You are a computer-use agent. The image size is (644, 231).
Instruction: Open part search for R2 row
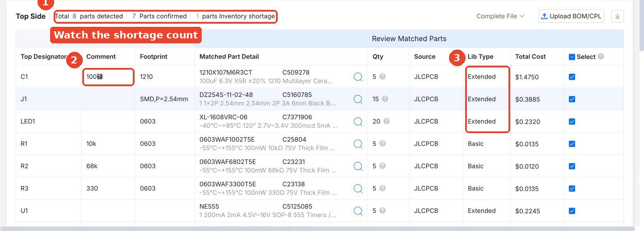pos(358,166)
